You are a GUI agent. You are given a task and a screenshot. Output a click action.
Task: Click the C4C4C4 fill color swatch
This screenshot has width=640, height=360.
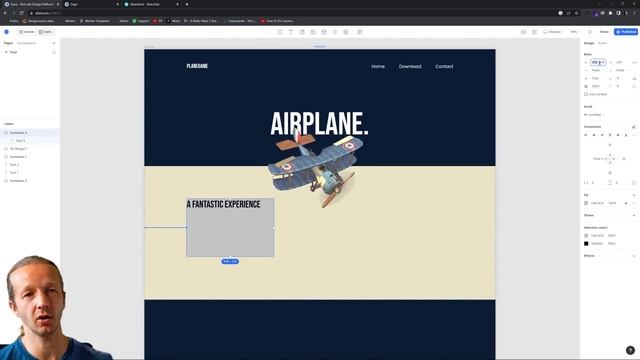pyautogui.click(x=586, y=203)
